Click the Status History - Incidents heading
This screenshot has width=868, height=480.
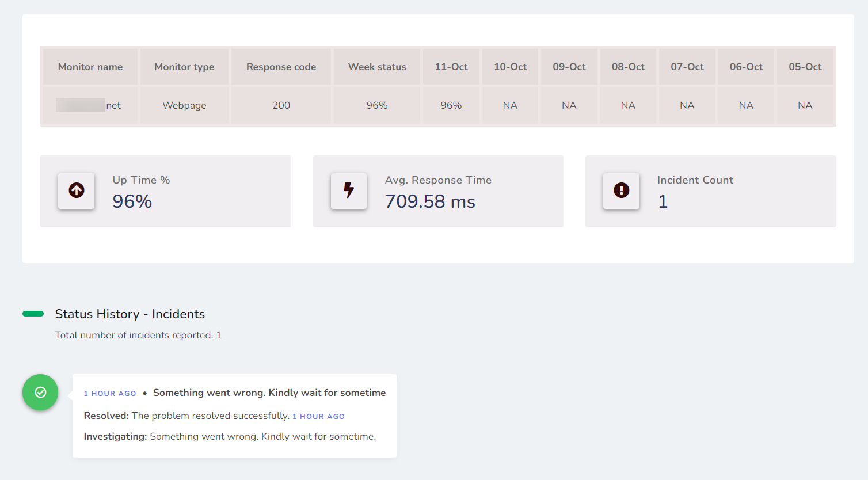[130, 314]
